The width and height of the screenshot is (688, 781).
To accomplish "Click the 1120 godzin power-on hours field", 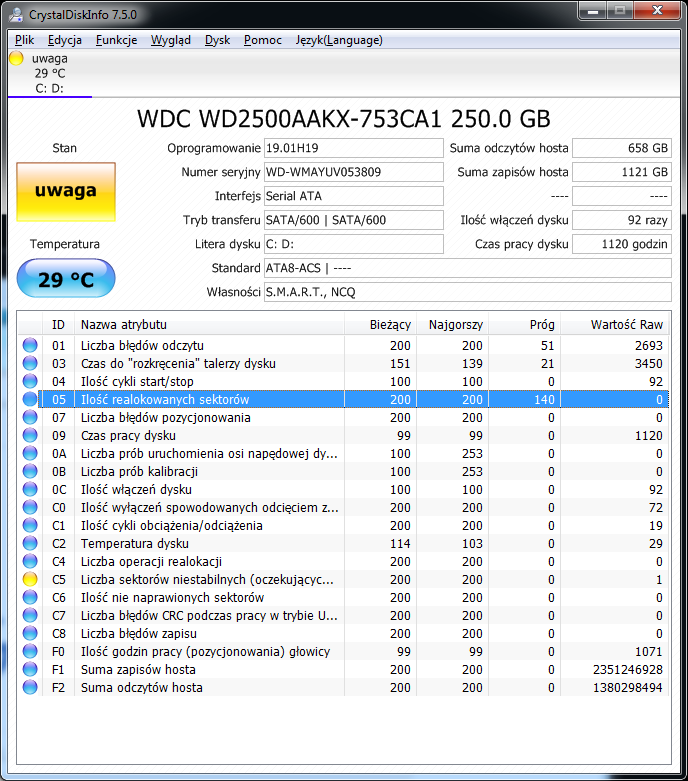I will (x=622, y=244).
